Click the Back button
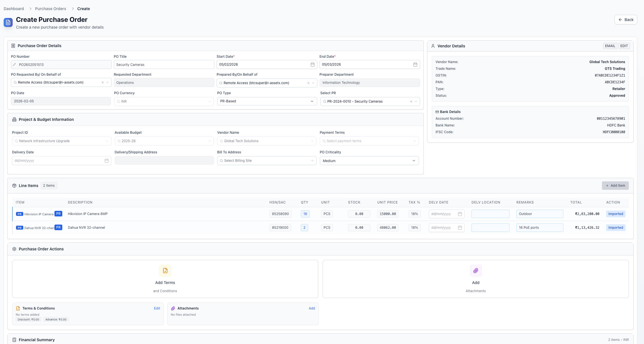This screenshot has height=344, width=644. tap(626, 20)
